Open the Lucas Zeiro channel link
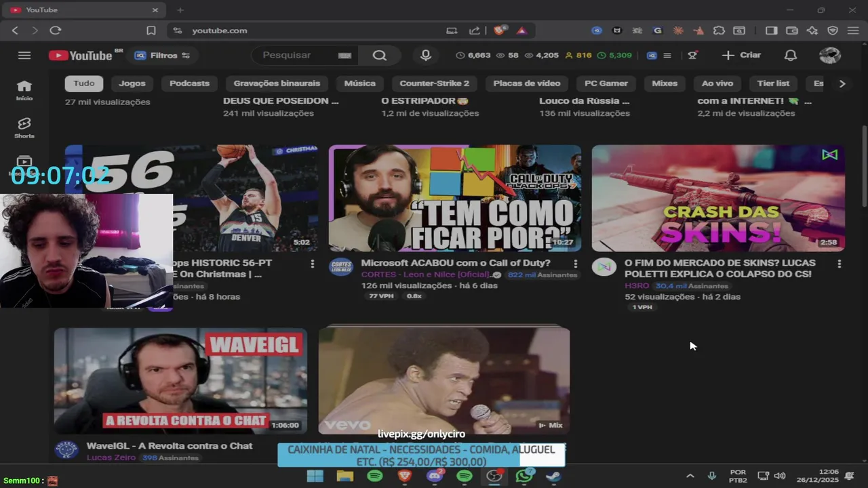The width and height of the screenshot is (868, 488). 111,458
